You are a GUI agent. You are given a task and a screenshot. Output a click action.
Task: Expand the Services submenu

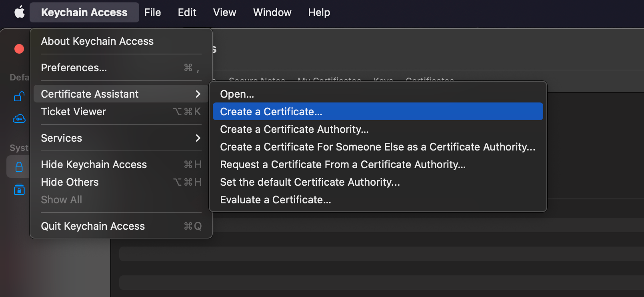pyautogui.click(x=121, y=138)
